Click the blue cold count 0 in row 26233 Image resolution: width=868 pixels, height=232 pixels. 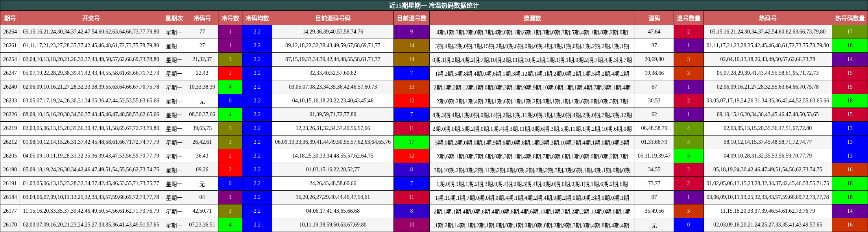click(230, 101)
